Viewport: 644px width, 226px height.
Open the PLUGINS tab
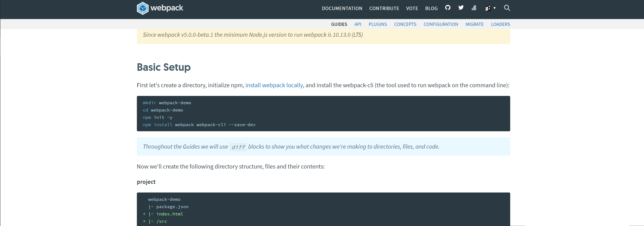[x=377, y=24]
